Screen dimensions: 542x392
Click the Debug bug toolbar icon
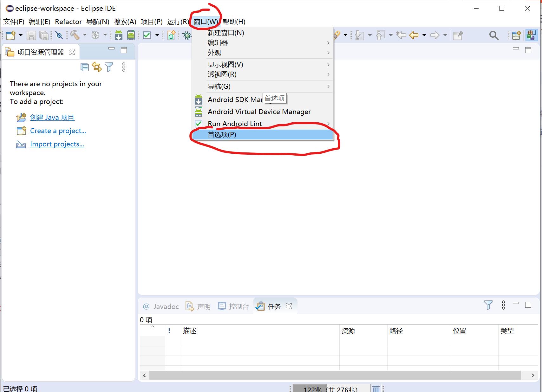tap(187, 35)
